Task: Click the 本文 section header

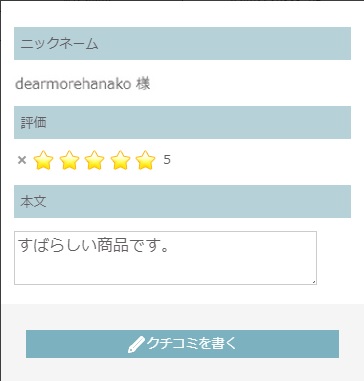Action: pyautogui.click(x=182, y=201)
